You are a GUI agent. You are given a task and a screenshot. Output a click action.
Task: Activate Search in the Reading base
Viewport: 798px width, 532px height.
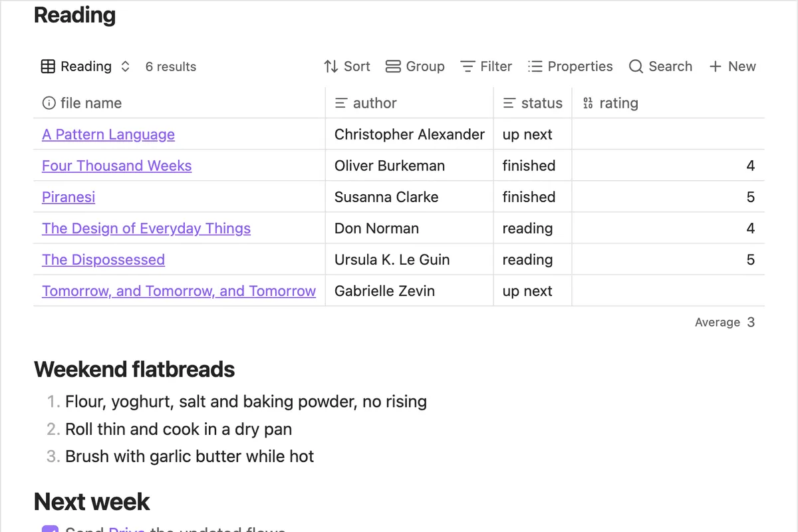pos(660,66)
